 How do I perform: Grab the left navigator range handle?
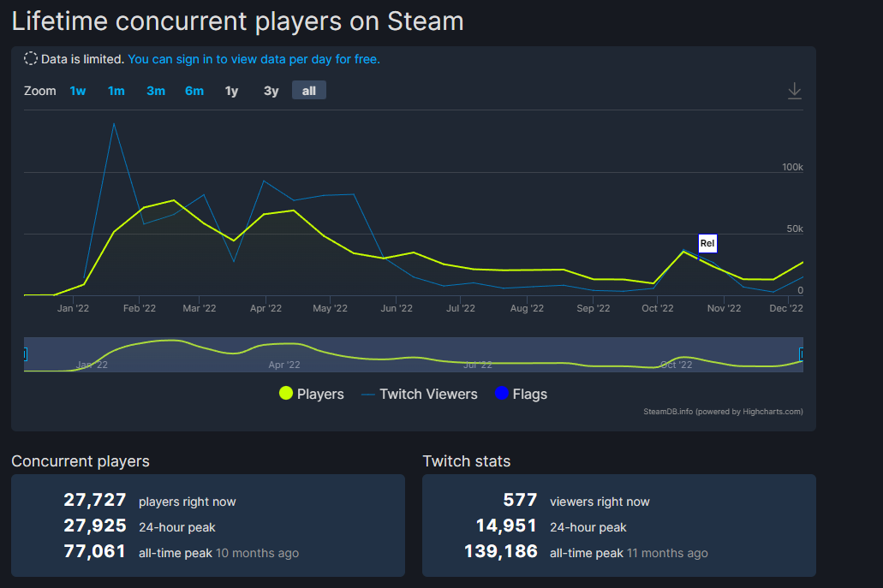tap(26, 354)
